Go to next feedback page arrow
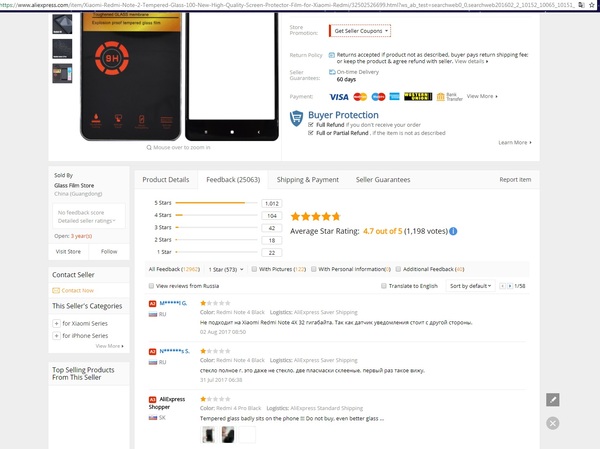 pos(510,286)
